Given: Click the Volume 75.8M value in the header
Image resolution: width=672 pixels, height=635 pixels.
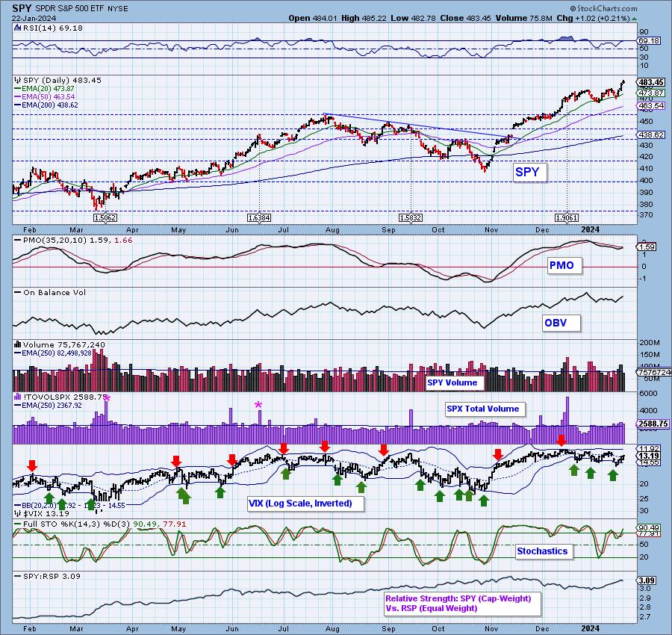Looking at the screenshot, I should pyautogui.click(x=523, y=19).
